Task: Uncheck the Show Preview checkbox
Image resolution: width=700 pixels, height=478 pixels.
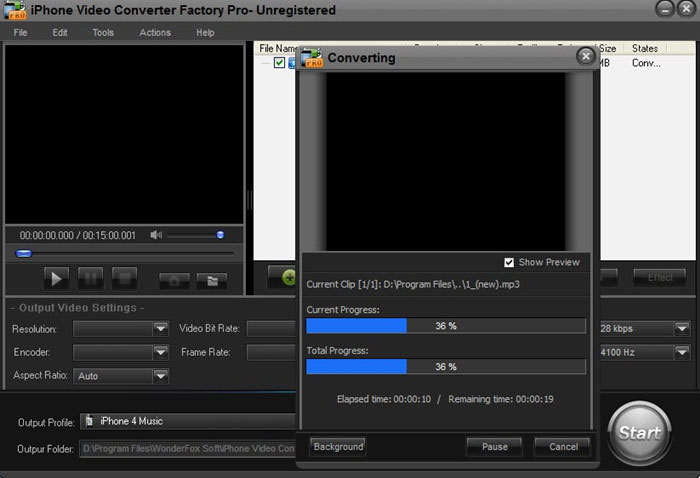Action: [x=509, y=262]
